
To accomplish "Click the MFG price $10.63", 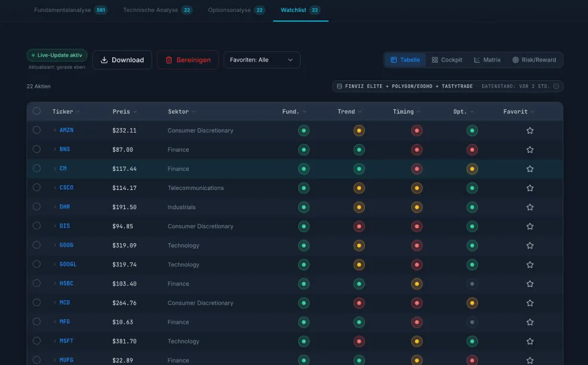I will (x=122, y=322).
